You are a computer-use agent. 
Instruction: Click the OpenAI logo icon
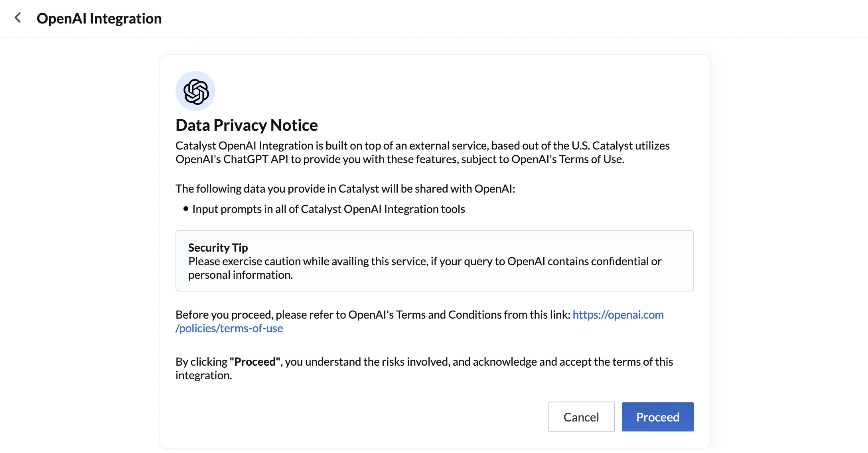point(195,91)
